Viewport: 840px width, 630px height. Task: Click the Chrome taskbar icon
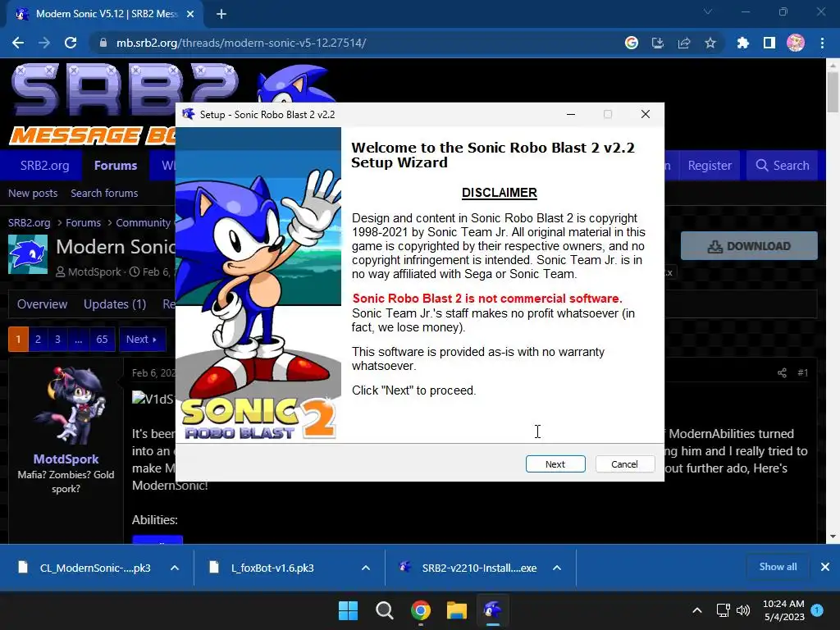(421, 610)
